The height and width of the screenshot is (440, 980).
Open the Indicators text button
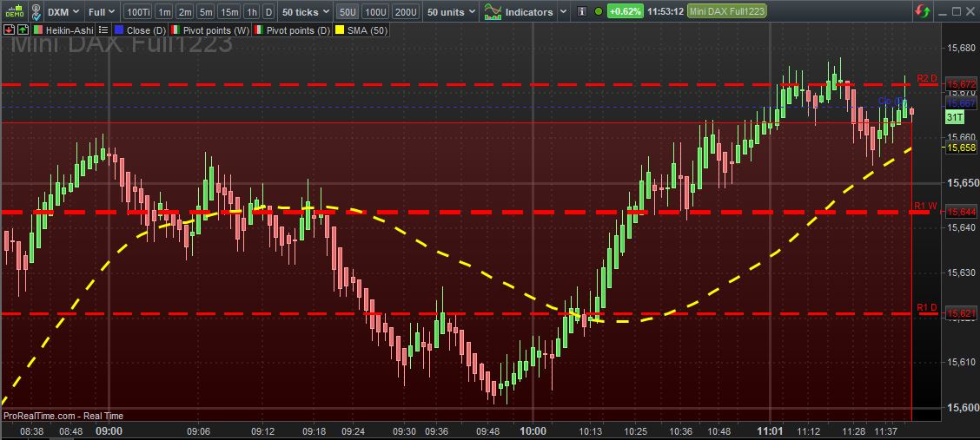[529, 11]
